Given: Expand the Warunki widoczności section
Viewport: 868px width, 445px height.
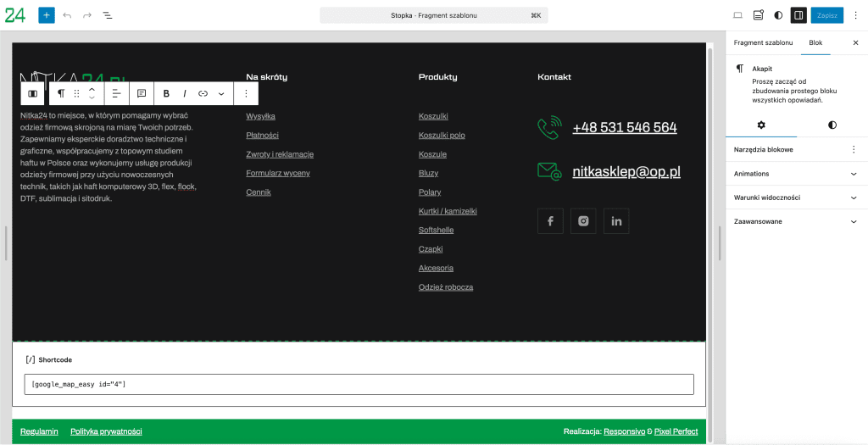Looking at the screenshot, I should coord(796,197).
